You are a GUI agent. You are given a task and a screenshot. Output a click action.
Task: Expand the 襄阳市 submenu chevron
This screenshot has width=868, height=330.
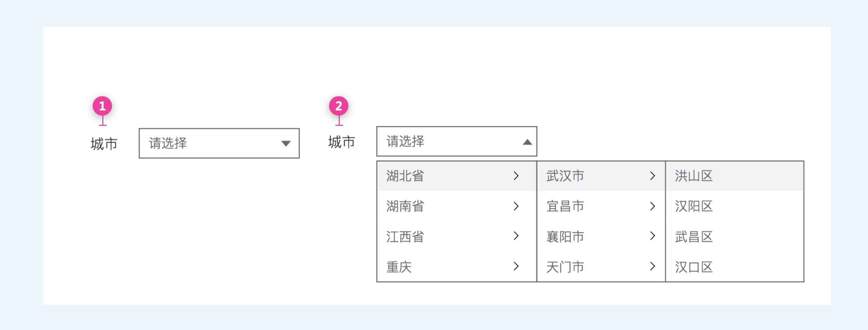(652, 236)
